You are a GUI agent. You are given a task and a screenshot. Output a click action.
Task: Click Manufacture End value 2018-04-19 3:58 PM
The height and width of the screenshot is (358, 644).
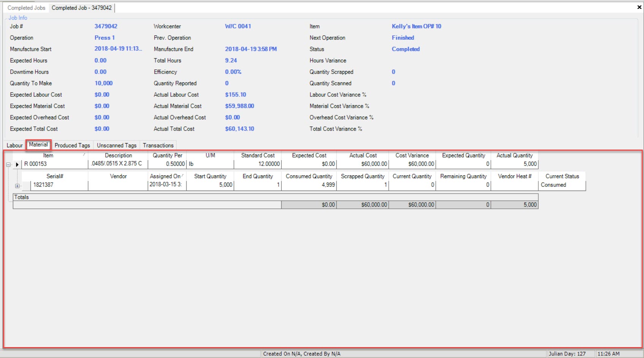(251, 49)
